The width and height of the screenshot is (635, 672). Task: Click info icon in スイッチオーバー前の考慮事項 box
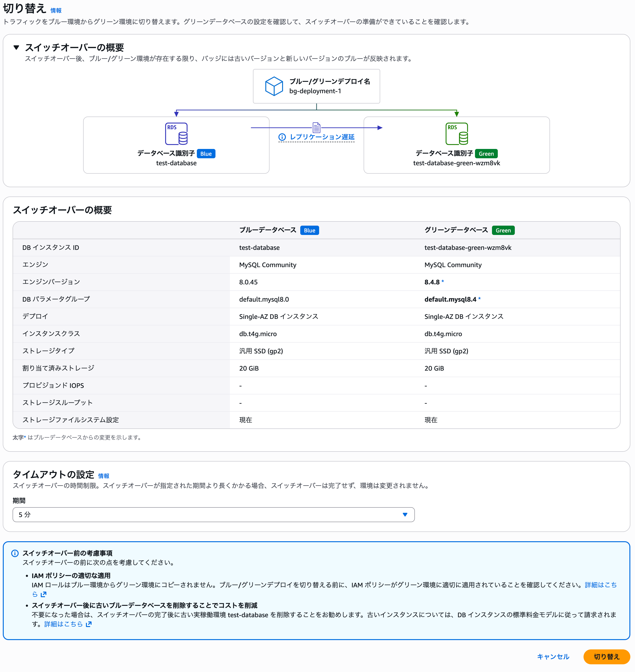(x=15, y=553)
